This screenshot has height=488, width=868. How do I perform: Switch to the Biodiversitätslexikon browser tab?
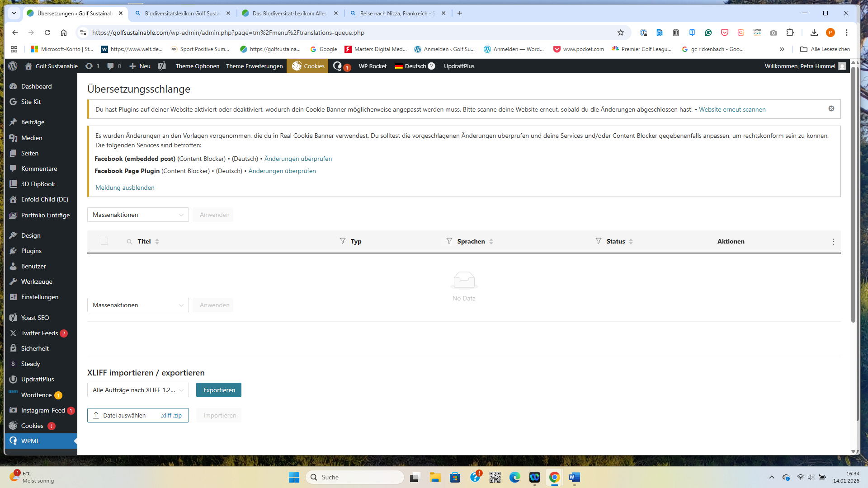[x=182, y=13]
